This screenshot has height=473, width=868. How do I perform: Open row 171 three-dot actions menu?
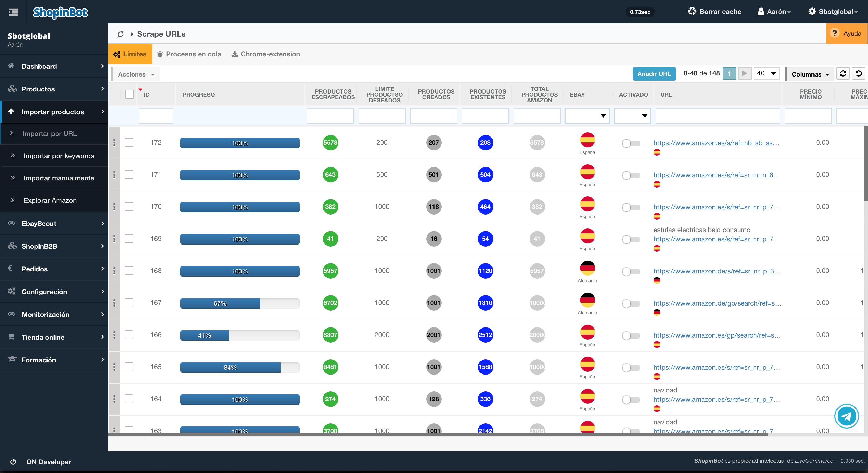114,175
